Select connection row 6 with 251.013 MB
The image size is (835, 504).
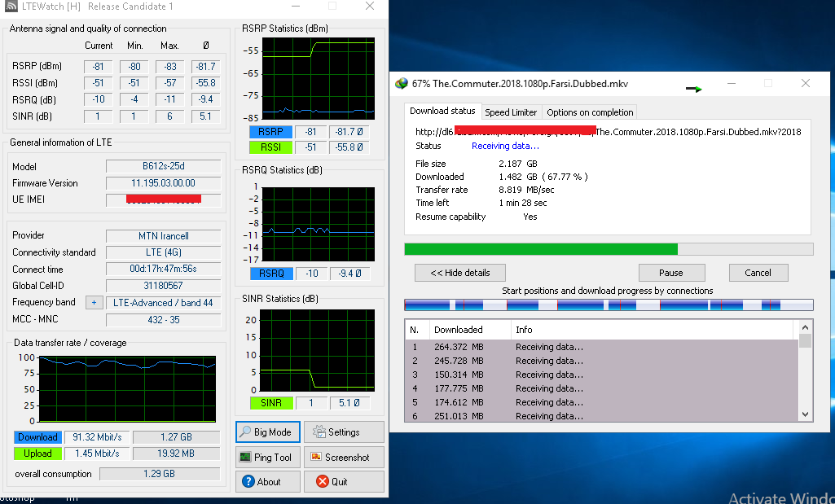tap(602, 415)
